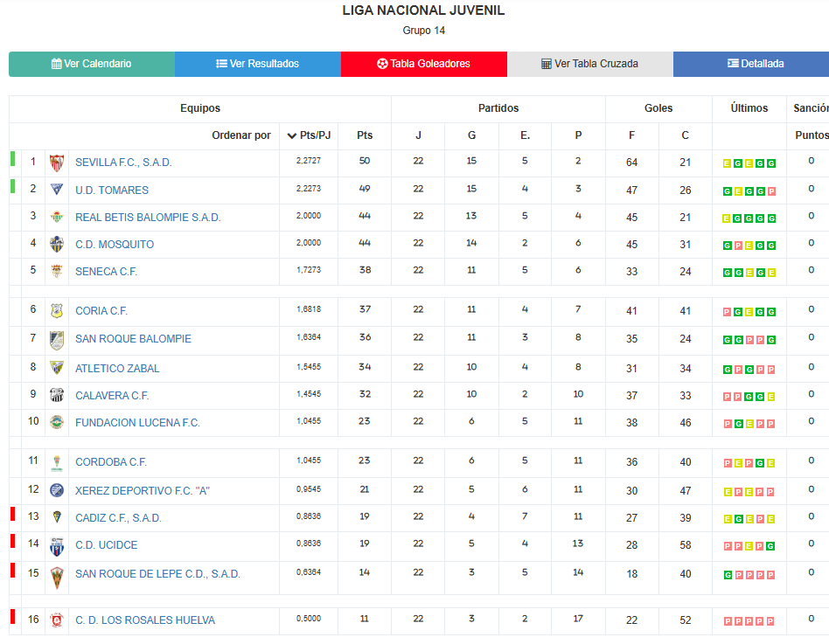Click the E. draws column header
The width and height of the screenshot is (829, 644).
pyautogui.click(x=525, y=135)
